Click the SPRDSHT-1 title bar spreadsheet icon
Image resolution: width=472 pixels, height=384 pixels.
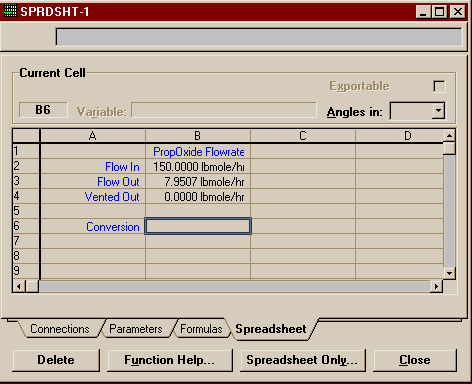click(9, 11)
